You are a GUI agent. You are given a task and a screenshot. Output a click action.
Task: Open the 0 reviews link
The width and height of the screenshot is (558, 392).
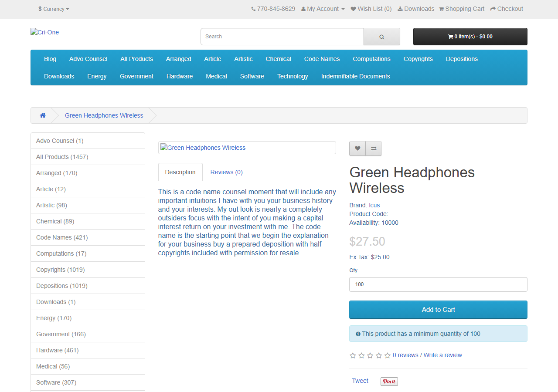405,355
